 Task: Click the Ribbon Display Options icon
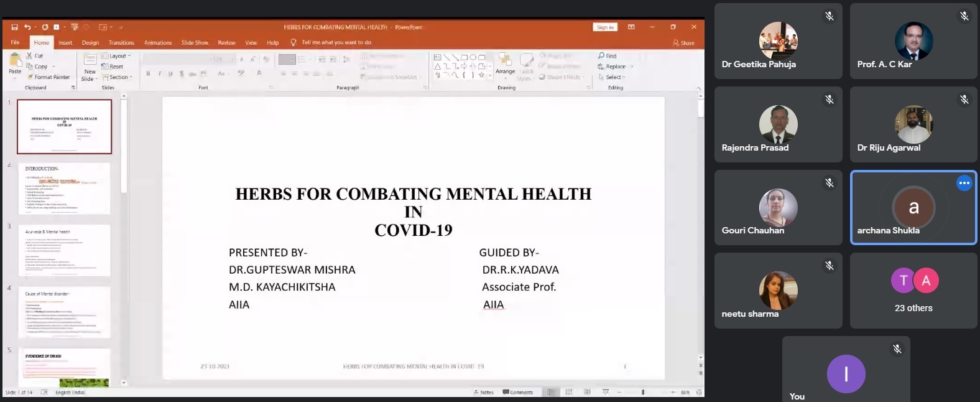point(631,27)
